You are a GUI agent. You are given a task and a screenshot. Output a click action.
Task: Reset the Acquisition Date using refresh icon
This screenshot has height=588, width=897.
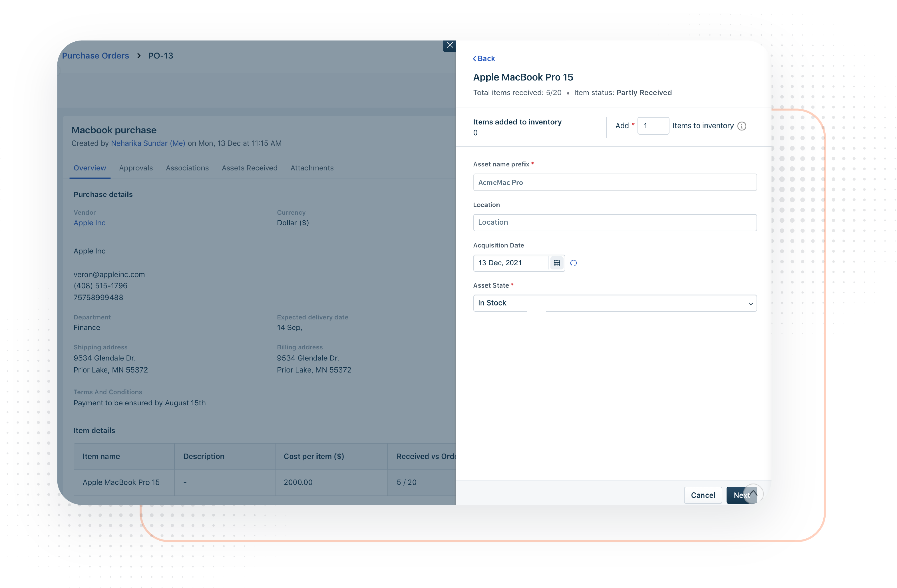click(573, 263)
